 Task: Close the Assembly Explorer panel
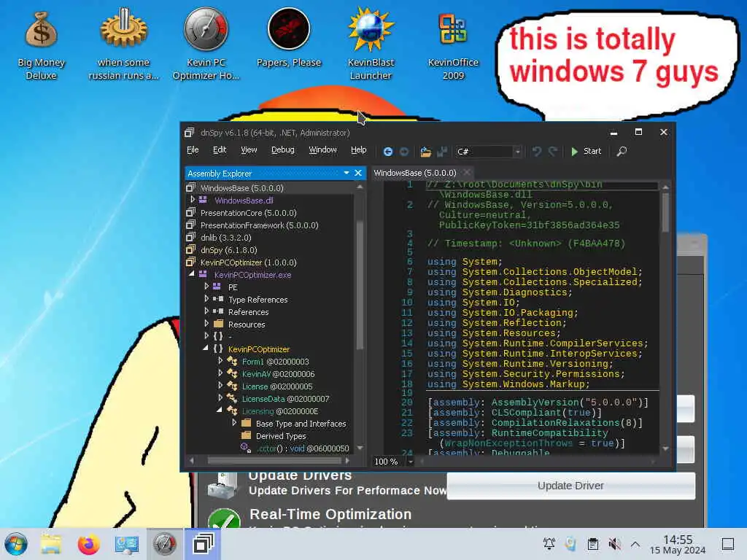click(358, 173)
